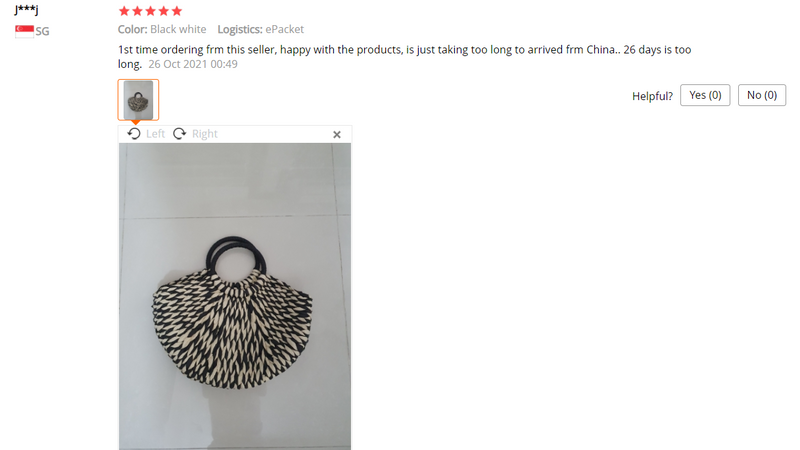Close the expanded review photo viewer
800x450 pixels.
[x=337, y=135]
